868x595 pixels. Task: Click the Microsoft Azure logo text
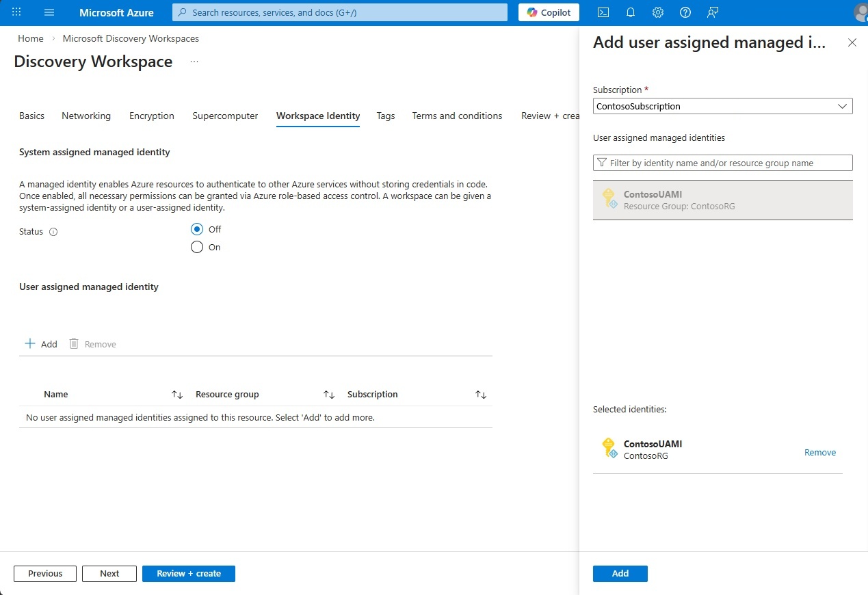[116, 12]
